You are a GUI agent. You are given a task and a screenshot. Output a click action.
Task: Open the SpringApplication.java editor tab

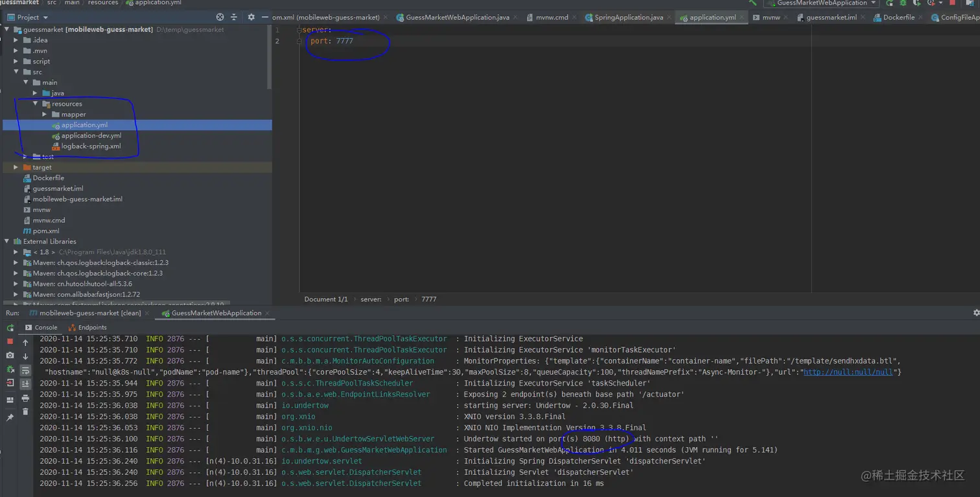tap(628, 17)
